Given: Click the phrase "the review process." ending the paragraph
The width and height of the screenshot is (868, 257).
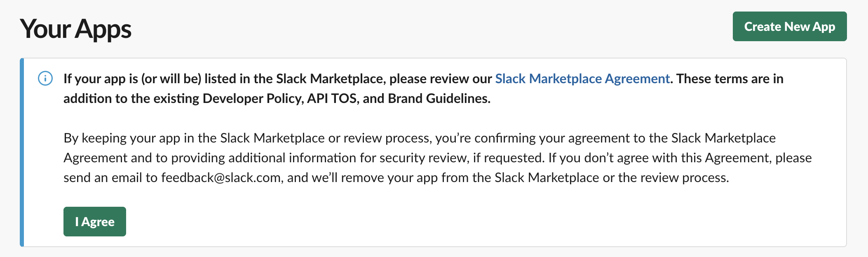Looking at the screenshot, I should coord(673,178).
